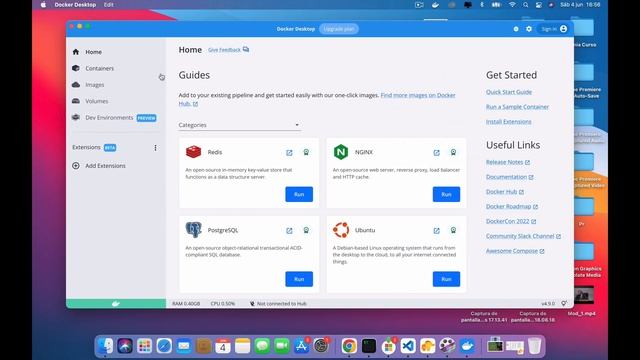Click the Install Extensions link
Viewport: 640px width, 360px height.
tap(509, 122)
